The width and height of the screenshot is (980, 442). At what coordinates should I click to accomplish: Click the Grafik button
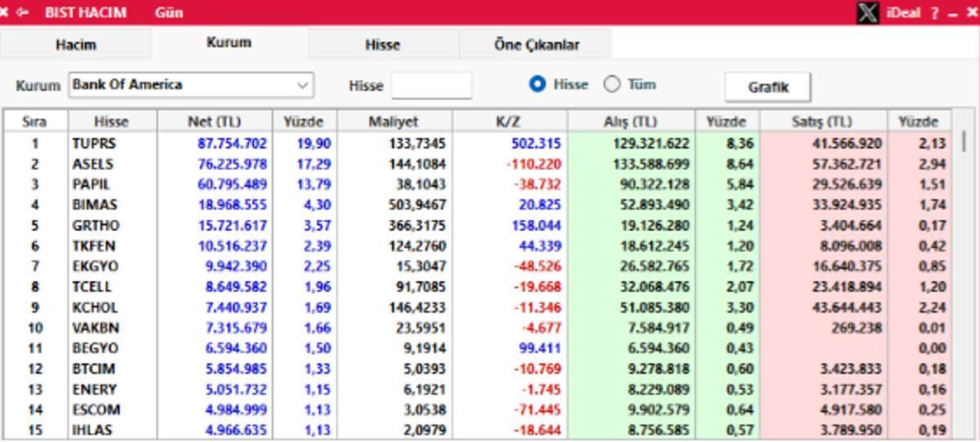(768, 87)
